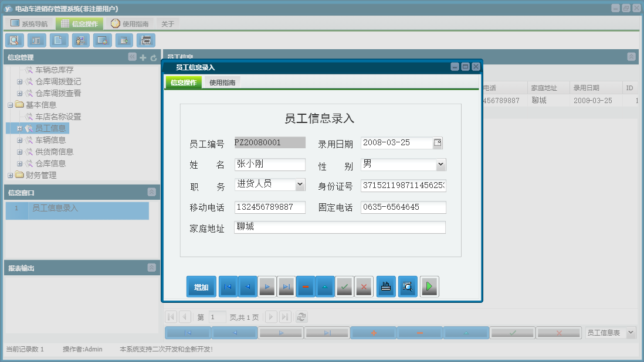Image resolution: width=644 pixels, height=362 pixels.
Task: Click the page number field in pagination bar
Action: click(x=217, y=317)
